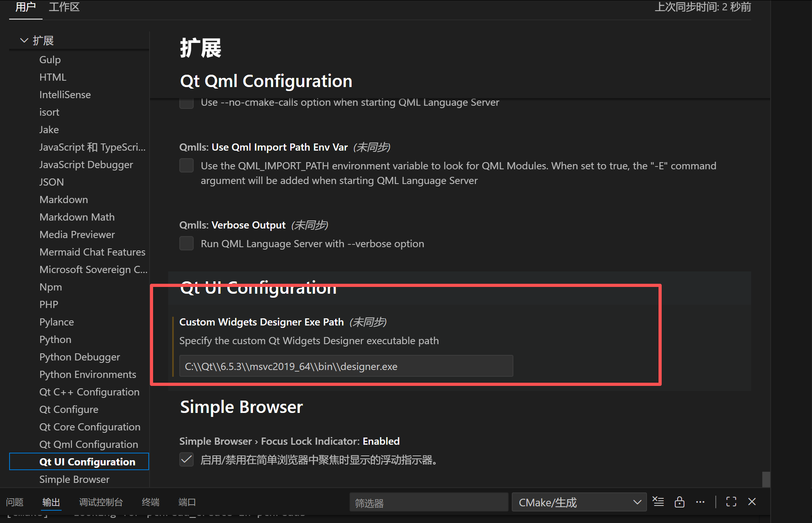Screen dimensions: 812x523
Task: Open the output panel more actions menu
Action: coord(700,502)
